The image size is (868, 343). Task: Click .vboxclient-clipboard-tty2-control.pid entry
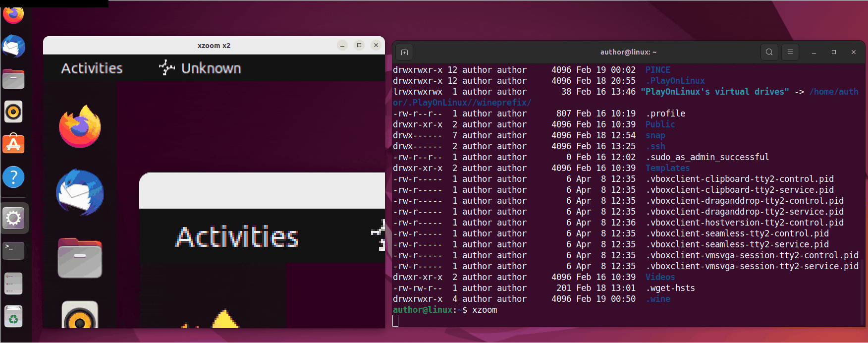[x=740, y=179]
